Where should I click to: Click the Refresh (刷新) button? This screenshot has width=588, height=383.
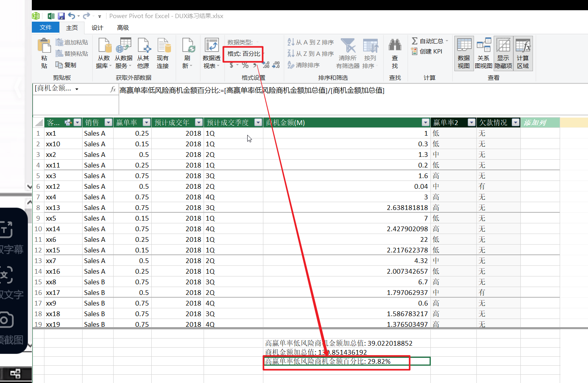coord(187,53)
